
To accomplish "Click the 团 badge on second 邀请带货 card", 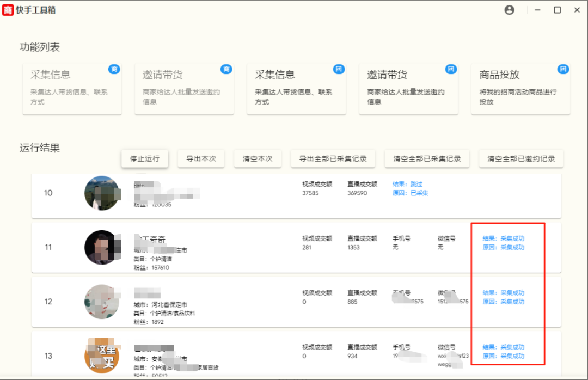I will (x=451, y=69).
